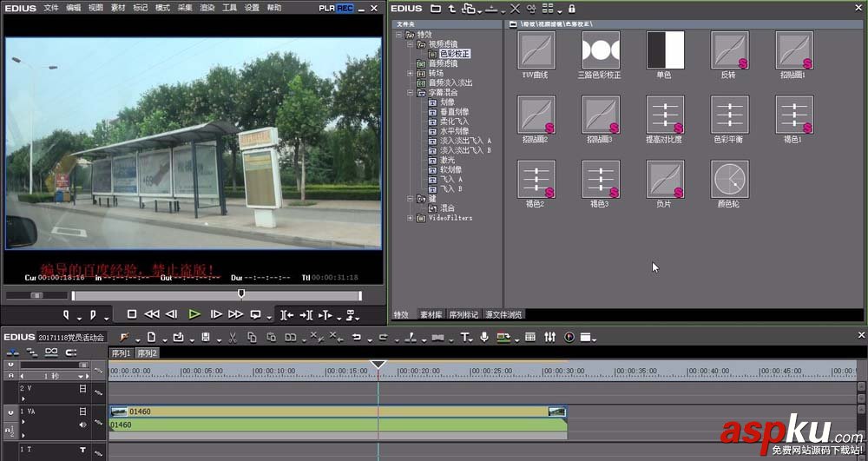Click the delete X icon in effects toolbar
This screenshot has width=868, height=461.
point(515,9)
